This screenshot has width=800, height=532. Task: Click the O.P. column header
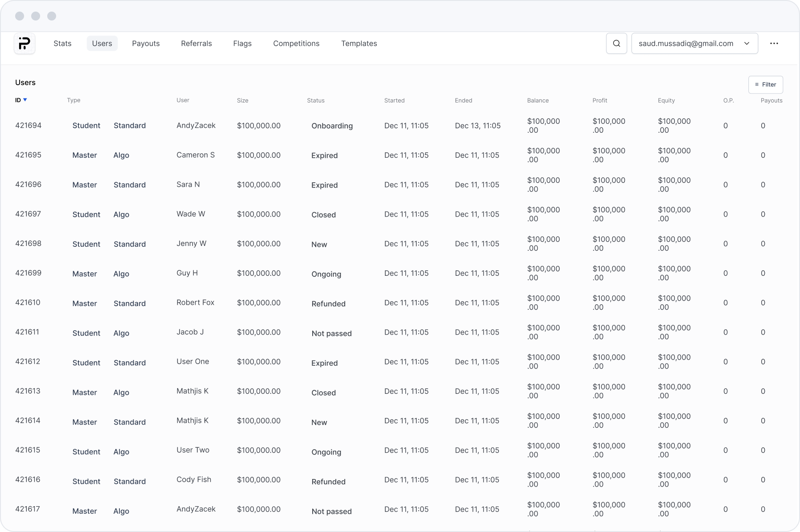click(728, 100)
